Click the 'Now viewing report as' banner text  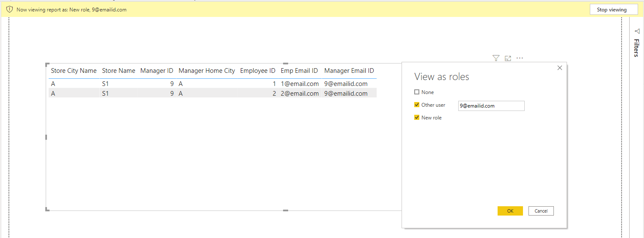(x=72, y=9)
